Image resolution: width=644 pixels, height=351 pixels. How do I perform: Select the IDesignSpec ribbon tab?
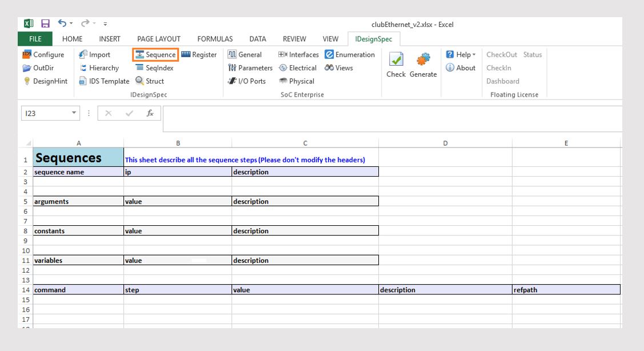374,39
